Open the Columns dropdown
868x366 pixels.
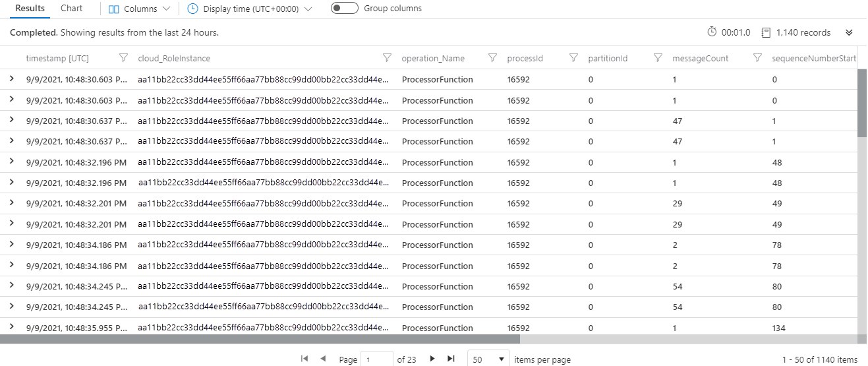pos(139,9)
